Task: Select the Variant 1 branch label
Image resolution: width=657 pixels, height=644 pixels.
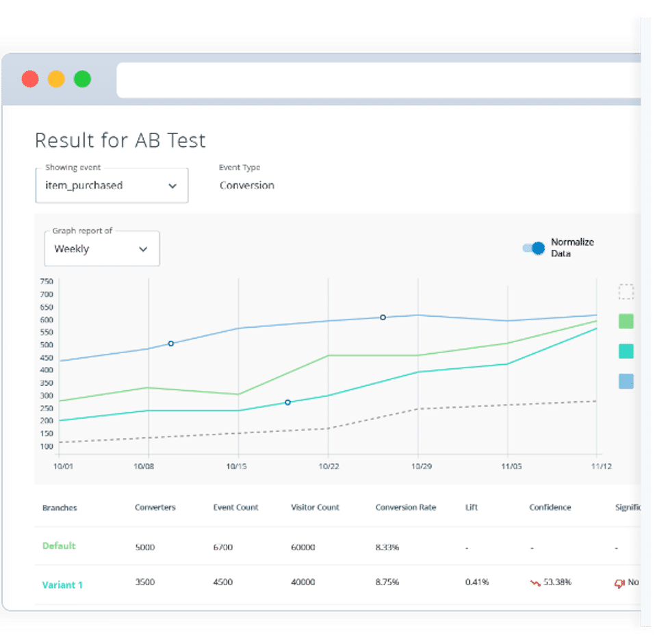Action: tap(62, 585)
